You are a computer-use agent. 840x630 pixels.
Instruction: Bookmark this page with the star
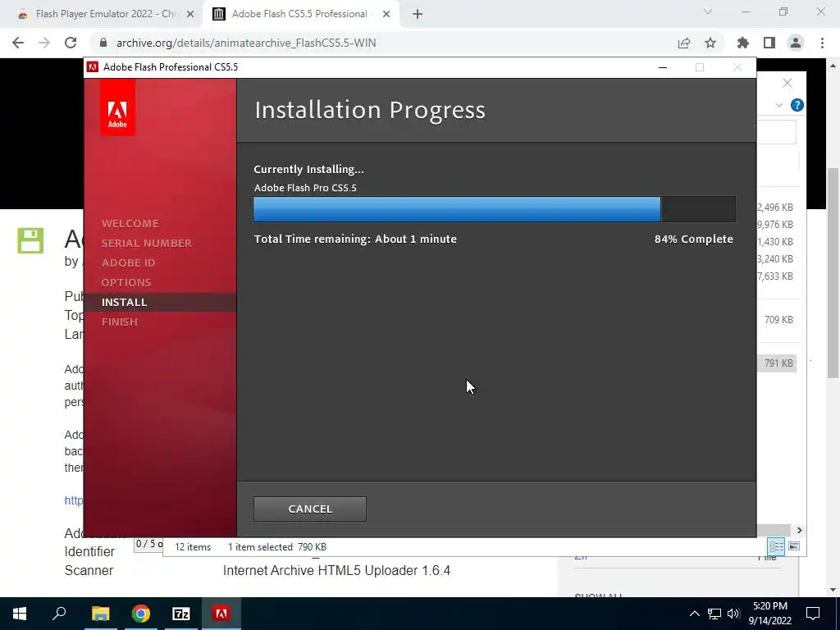[710, 43]
